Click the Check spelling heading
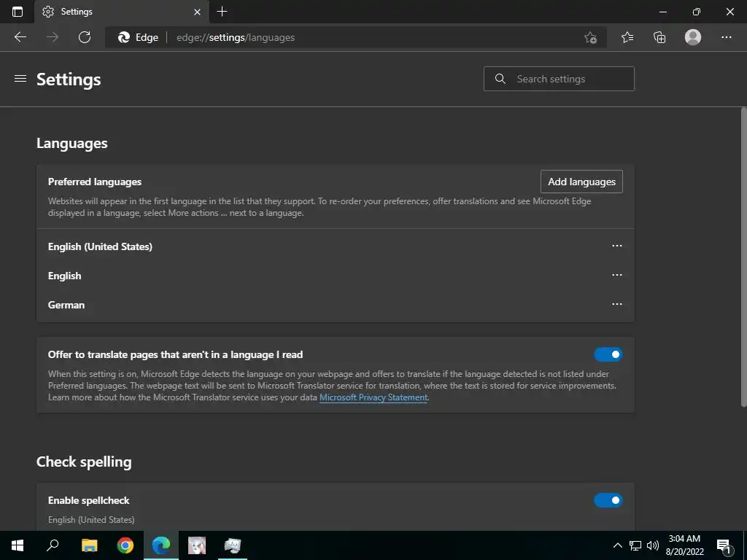Viewport: 747px width, 560px height. coord(84,462)
